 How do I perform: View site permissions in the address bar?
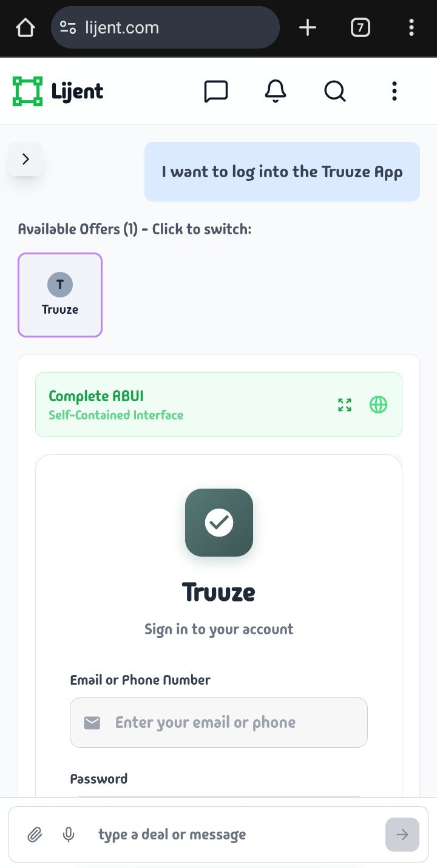pyautogui.click(x=69, y=27)
